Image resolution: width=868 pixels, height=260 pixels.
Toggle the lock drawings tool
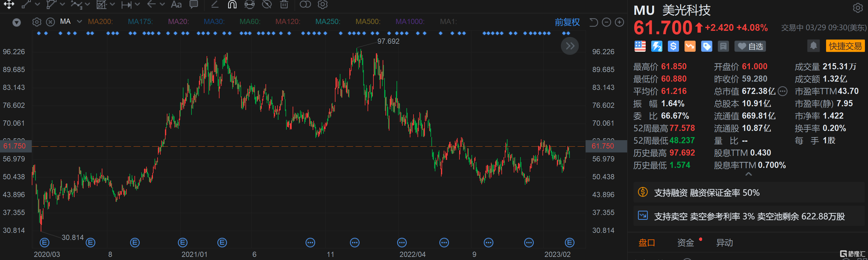(x=249, y=4)
